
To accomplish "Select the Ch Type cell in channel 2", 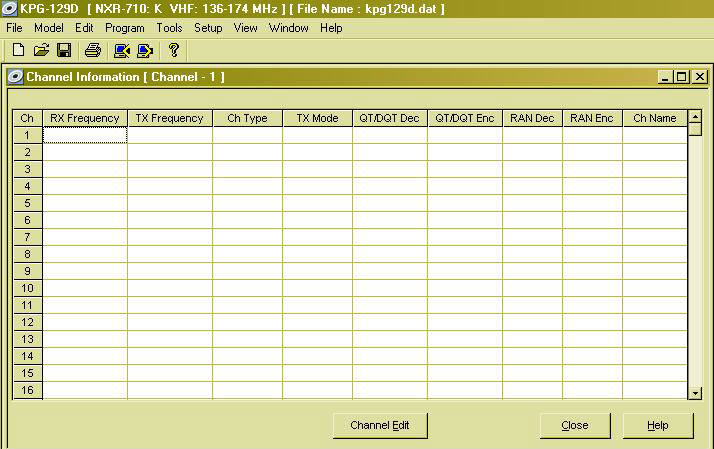I will click(247, 152).
